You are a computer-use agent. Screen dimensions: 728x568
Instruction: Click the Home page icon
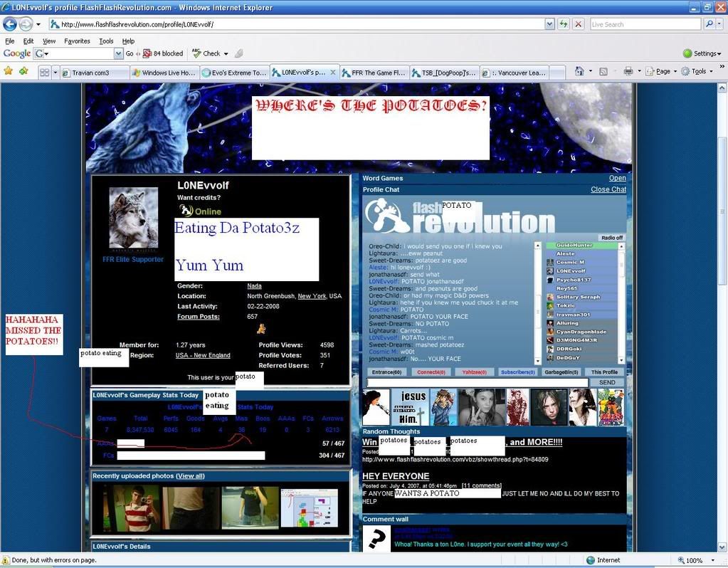(x=579, y=71)
